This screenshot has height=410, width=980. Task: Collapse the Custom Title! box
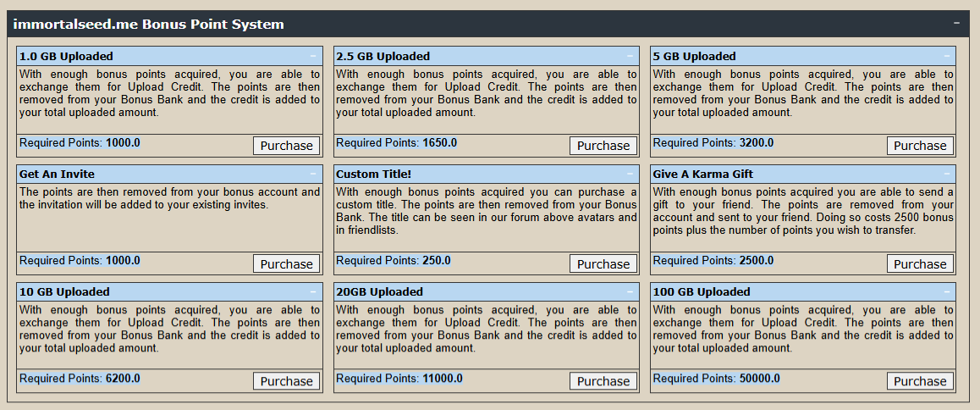(630, 174)
